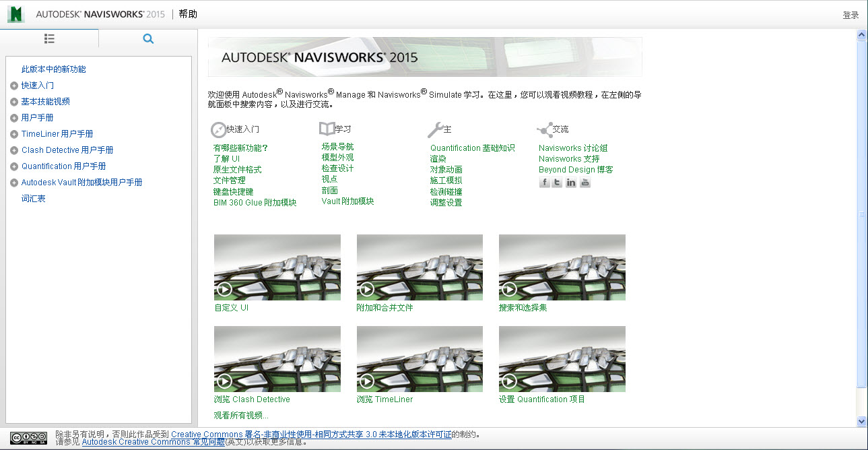Open the 剖面 link
868x450 pixels.
[x=329, y=191]
